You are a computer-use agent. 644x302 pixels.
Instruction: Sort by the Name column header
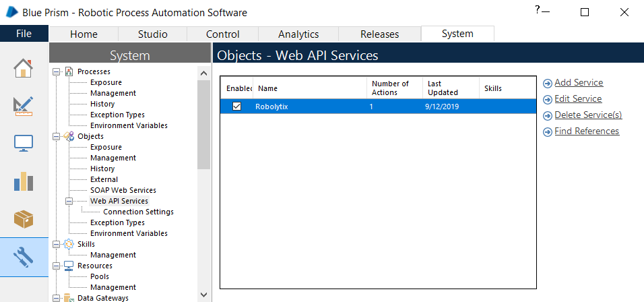pos(310,88)
